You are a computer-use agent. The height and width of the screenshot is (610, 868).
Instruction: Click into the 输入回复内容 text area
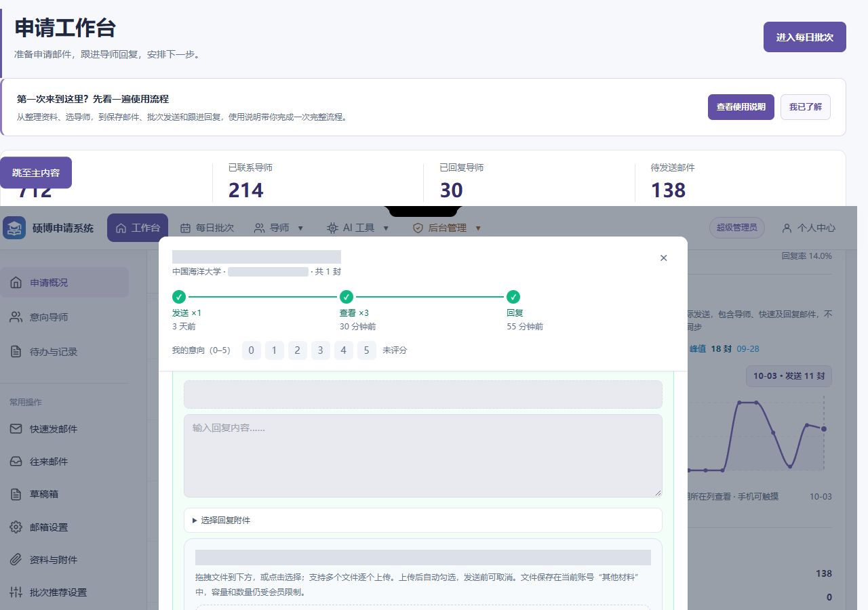422,455
